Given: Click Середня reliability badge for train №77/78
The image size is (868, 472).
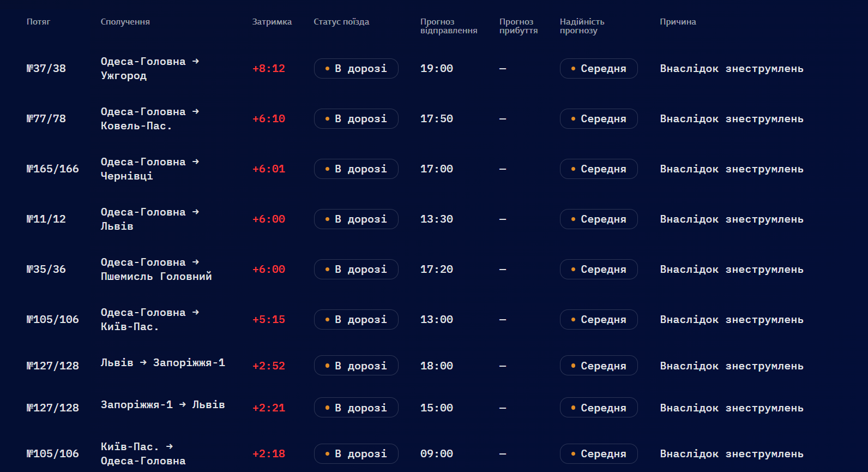Looking at the screenshot, I should [599, 119].
